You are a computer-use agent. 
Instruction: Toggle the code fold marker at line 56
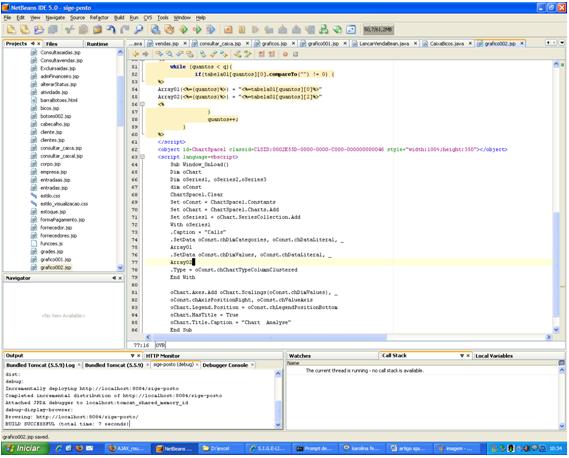(142, 104)
